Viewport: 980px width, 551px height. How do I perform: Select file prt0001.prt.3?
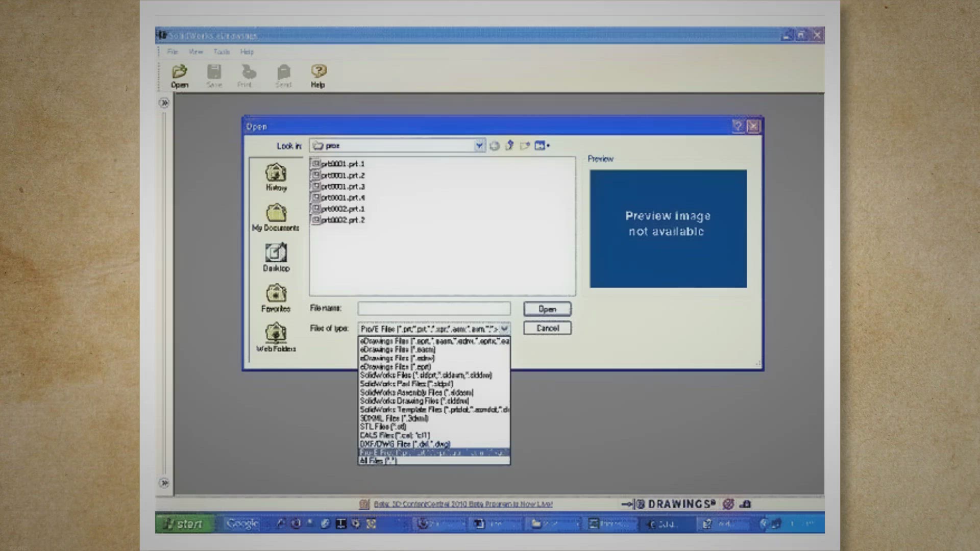338,186
